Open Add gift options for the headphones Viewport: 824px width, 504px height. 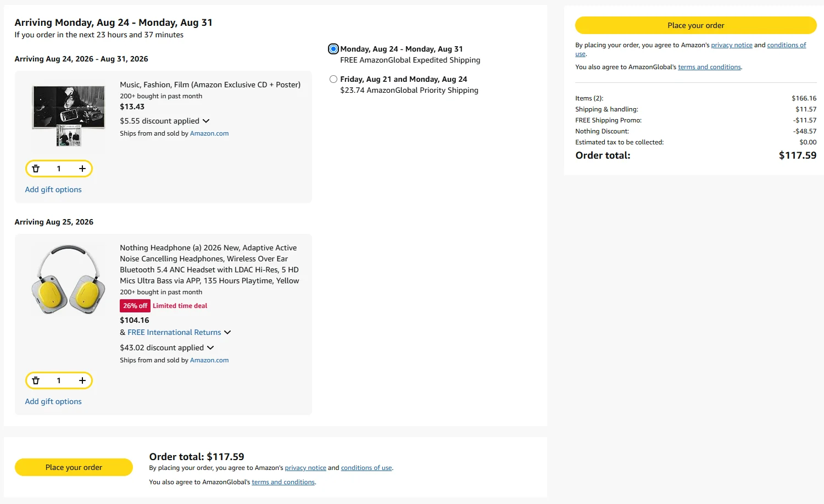[53, 401]
